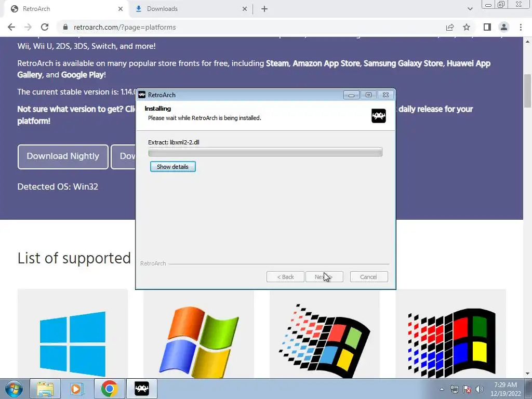Click the 'Installing' header text
Screen dimensions: 532x399
point(158,109)
